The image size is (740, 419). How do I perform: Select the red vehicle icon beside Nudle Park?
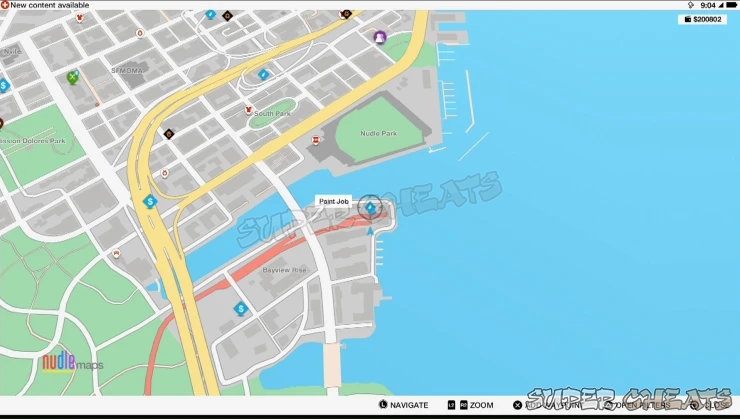coord(316,140)
